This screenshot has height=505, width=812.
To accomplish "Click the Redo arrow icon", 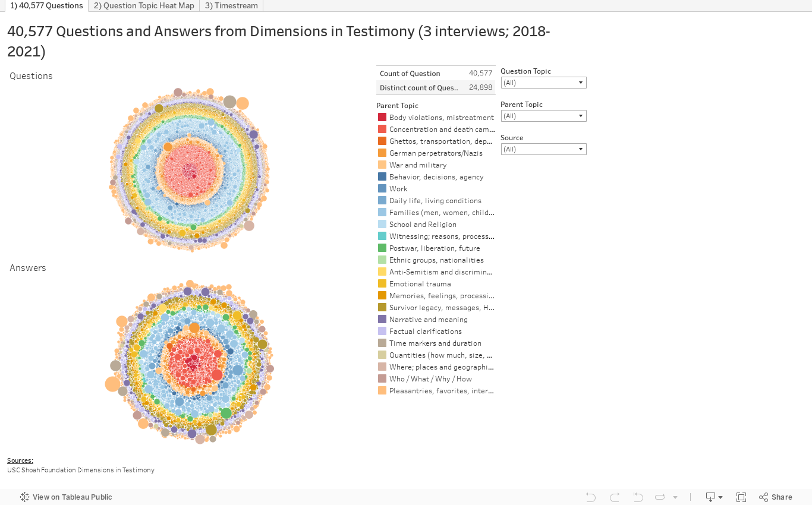I will 615,497.
